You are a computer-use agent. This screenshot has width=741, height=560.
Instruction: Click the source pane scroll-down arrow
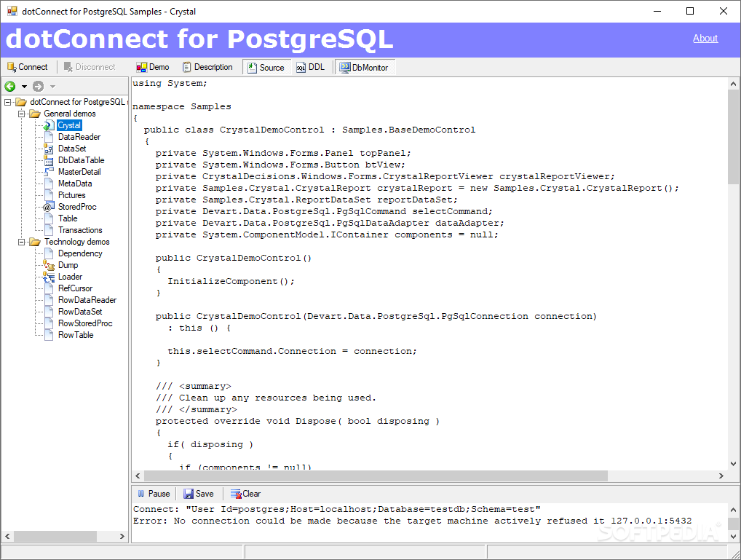[x=733, y=464]
